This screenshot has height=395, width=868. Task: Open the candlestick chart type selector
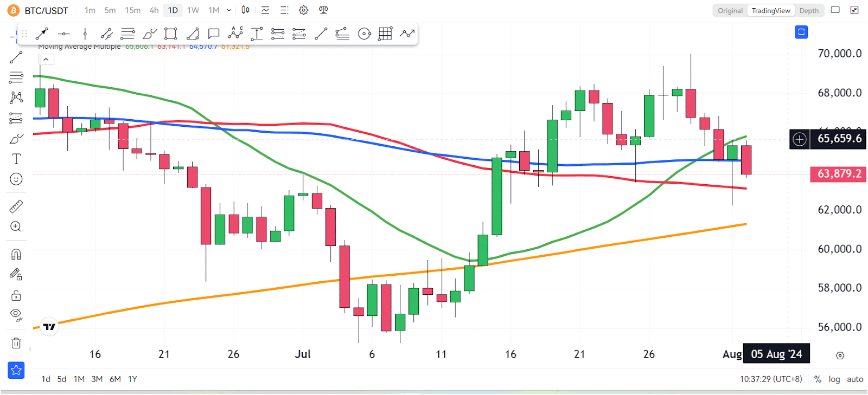pyautogui.click(x=246, y=10)
